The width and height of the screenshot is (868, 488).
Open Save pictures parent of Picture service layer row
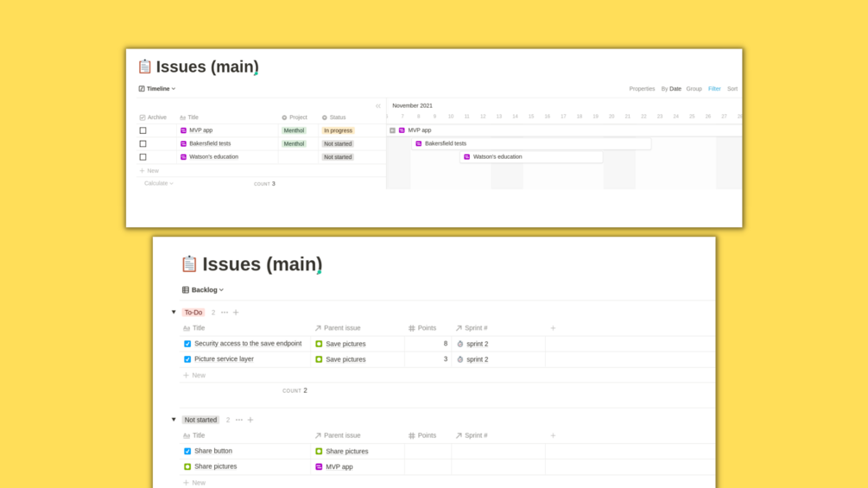coord(340,359)
